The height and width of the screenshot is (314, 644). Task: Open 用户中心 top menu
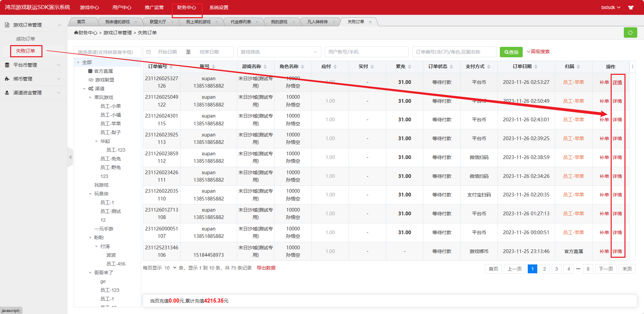click(x=122, y=7)
